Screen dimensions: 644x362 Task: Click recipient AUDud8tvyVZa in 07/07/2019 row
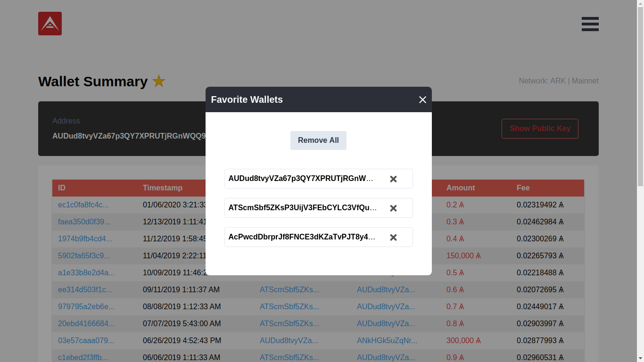coord(386,324)
